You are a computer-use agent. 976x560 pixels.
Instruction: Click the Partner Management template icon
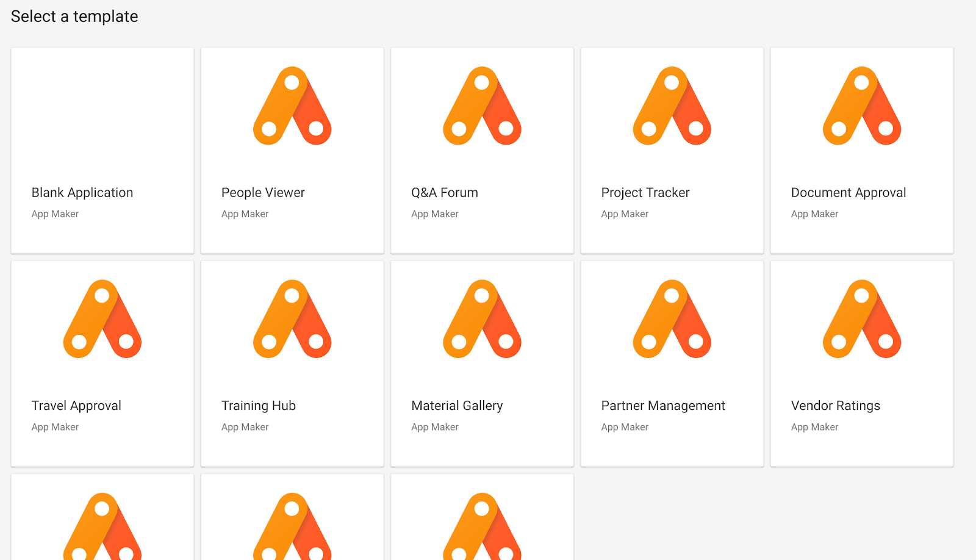pos(672,319)
